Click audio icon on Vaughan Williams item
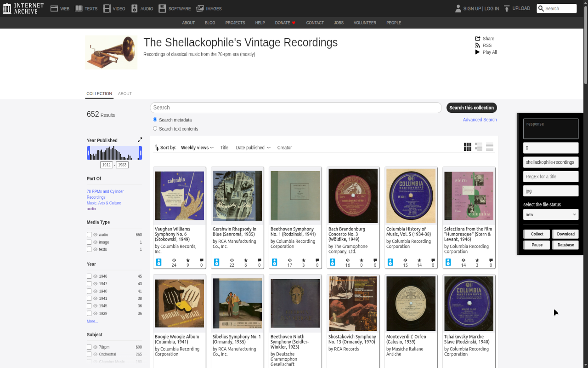The width and height of the screenshot is (588, 368). point(159,262)
